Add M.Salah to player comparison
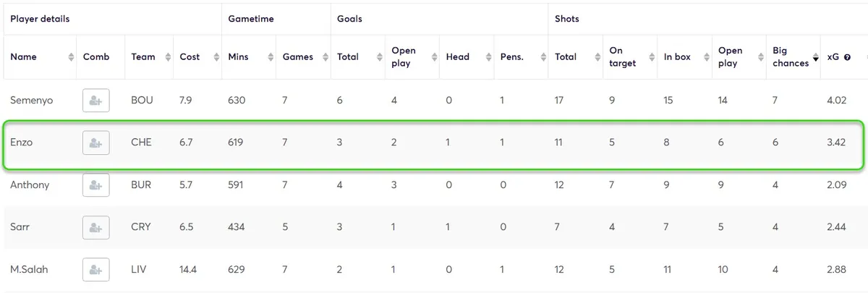This screenshot has width=868, height=293. [x=95, y=270]
